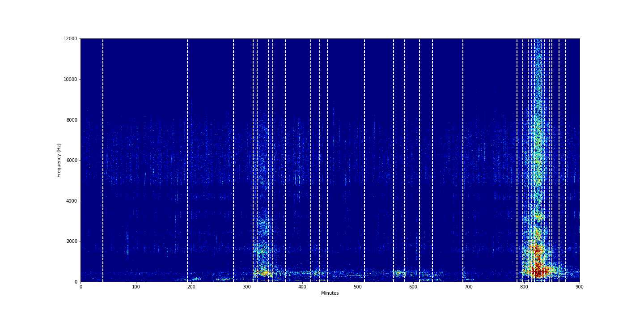Click the dashed marker line near minute 275

coord(233,160)
